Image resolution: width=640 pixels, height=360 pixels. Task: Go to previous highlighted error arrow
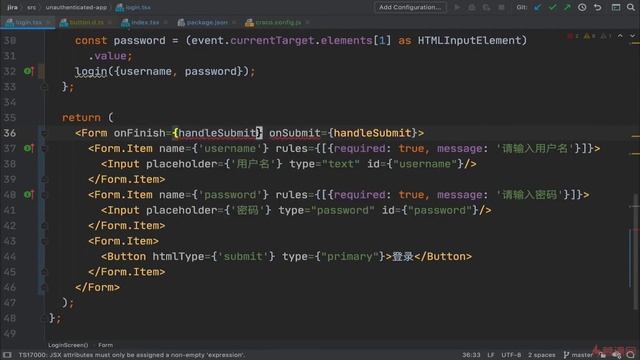pyautogui.click(x=620, y=36)
